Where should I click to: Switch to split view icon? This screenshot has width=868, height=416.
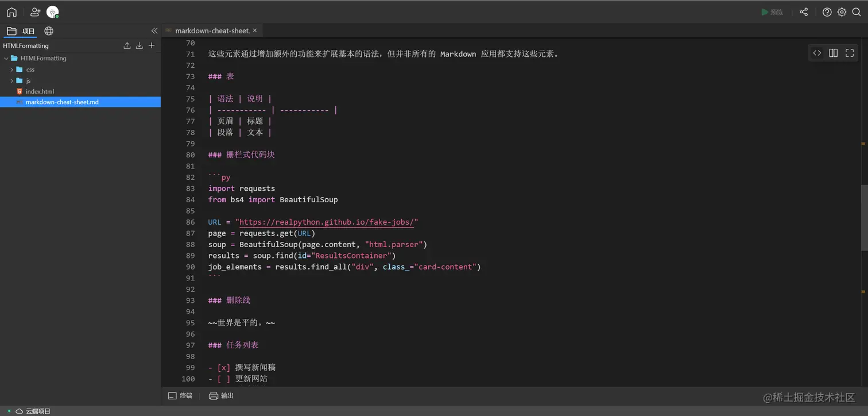[x=834, y=53]
